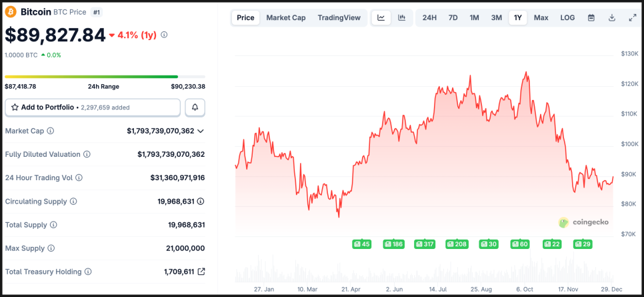
Task: Open the Total Treasury Holding external link
Action: [201, 272]
